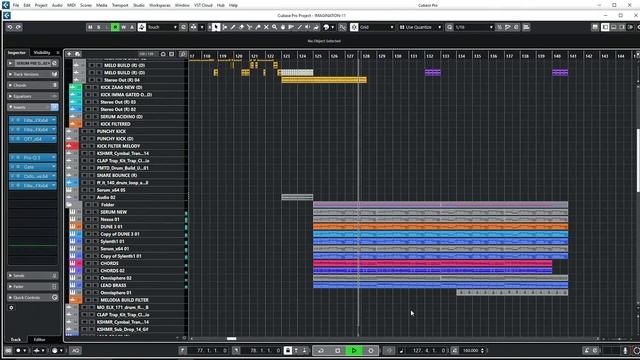
Task: Open the Pro-Q 3 insert slot
Action: pyautogui.click(x=33, y=158)
